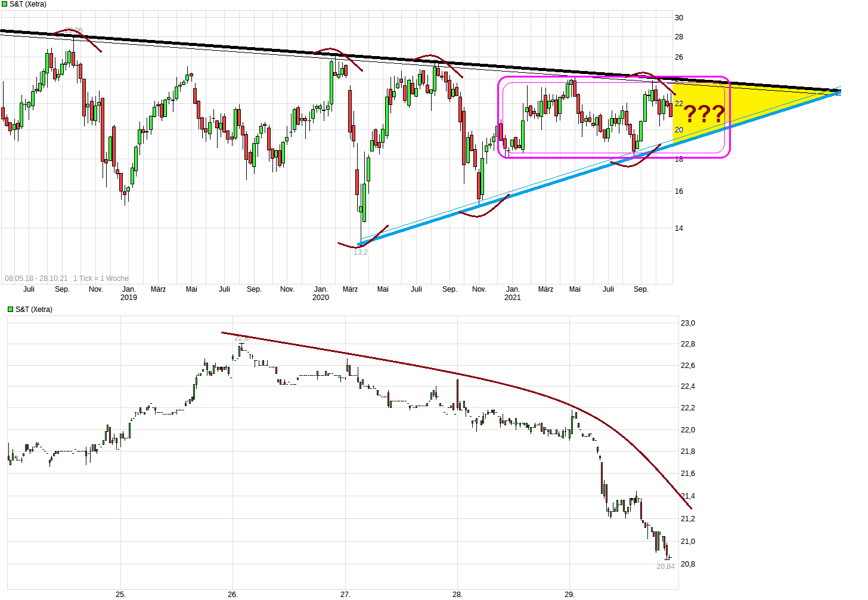Click the "29." date label on the intraday time axis
868x600 pixels.
point(570,593)
